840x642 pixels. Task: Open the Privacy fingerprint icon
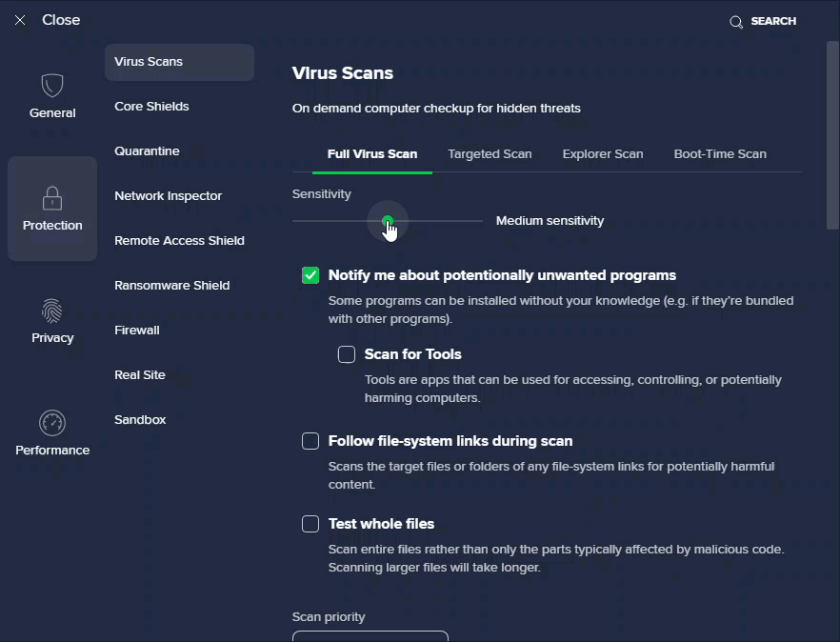pos(52,311)
